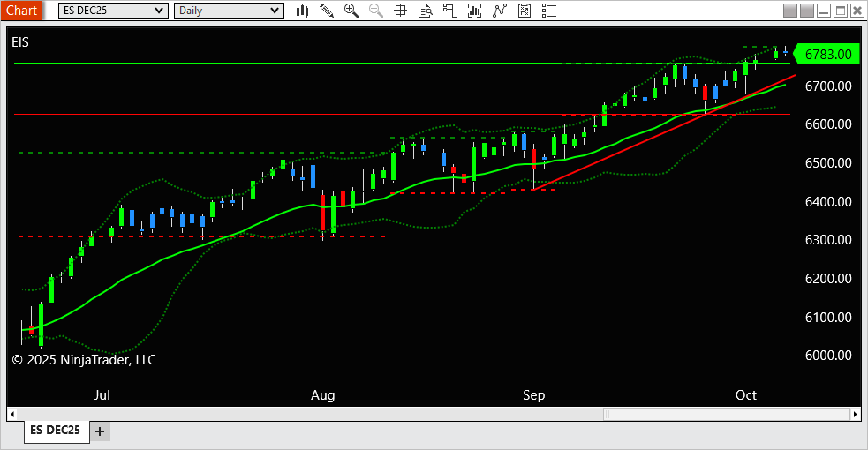This screenshot has width=868, height=450.
Task: Click the EIS label on the chart
Action: (20, 42)
